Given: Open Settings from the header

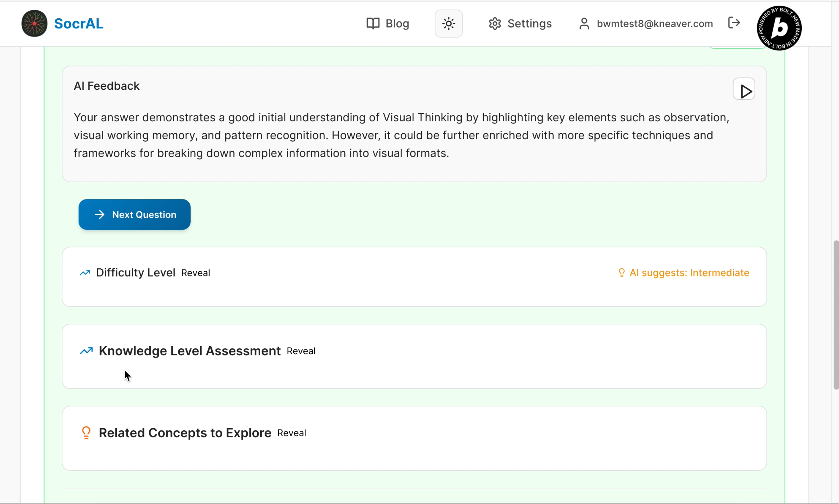Looking at the screenshot, I should [x=520, y=24].
